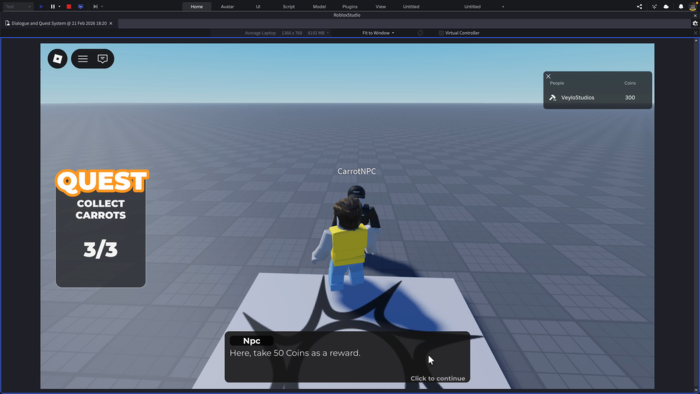
Task: Click the People column header
Action: (x=557, y=83)
